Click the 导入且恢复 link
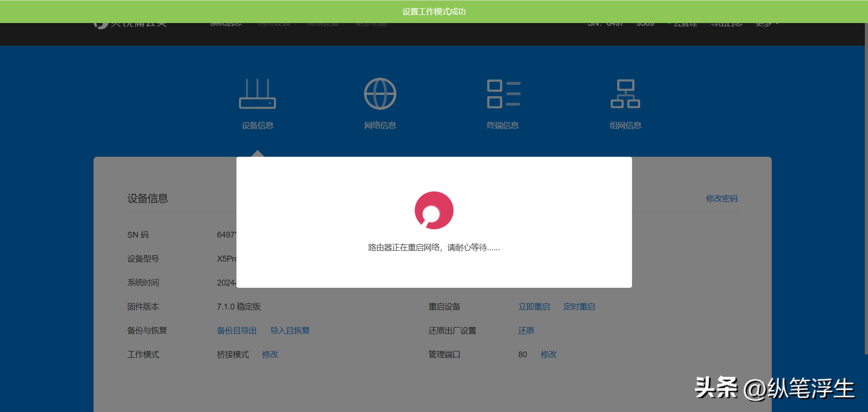This screenshot has height=412, width=868. [290, 331]
